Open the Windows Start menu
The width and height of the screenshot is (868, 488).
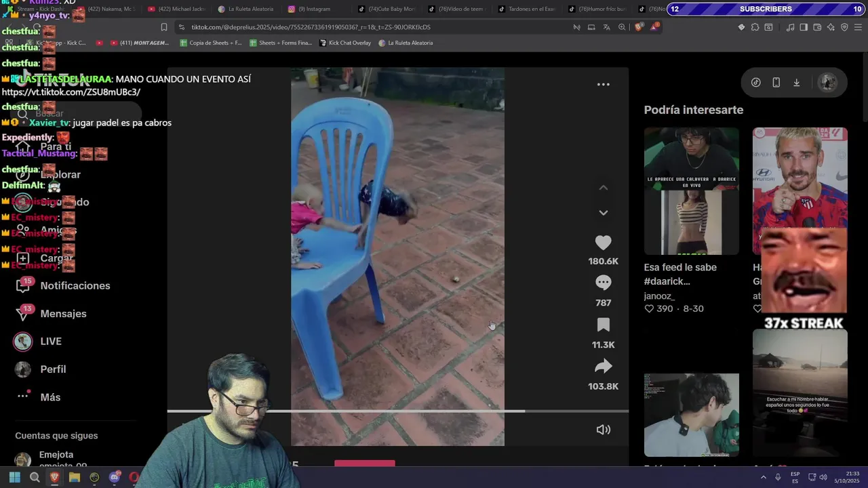coord(15,477)
